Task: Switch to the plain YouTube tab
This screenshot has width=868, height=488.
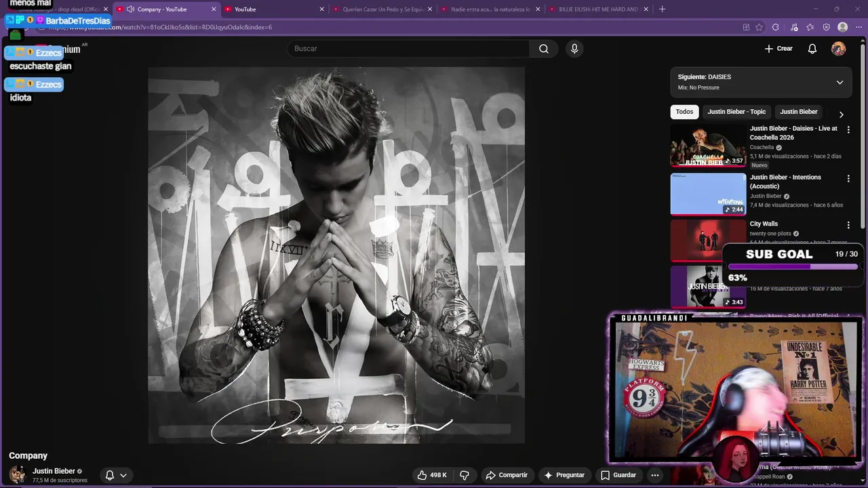Action: [x=275, y=9]
